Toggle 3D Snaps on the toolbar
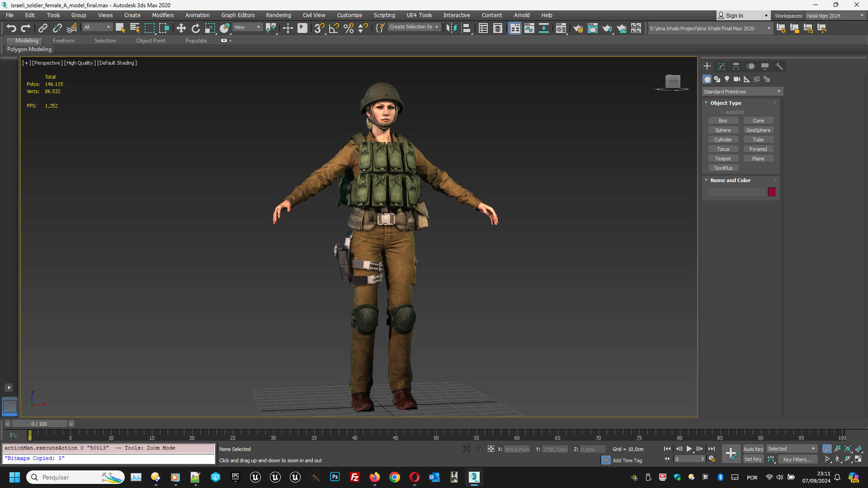The width and height of the screenshot is (868, 488). 319,28
